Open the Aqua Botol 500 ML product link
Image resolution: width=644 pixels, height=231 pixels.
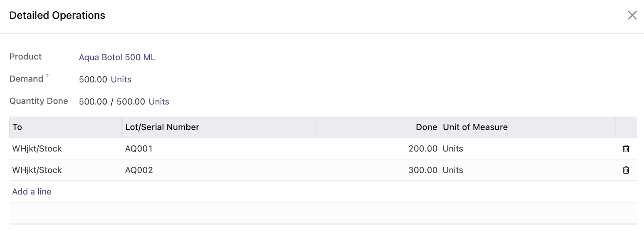[x=117, y=57]
